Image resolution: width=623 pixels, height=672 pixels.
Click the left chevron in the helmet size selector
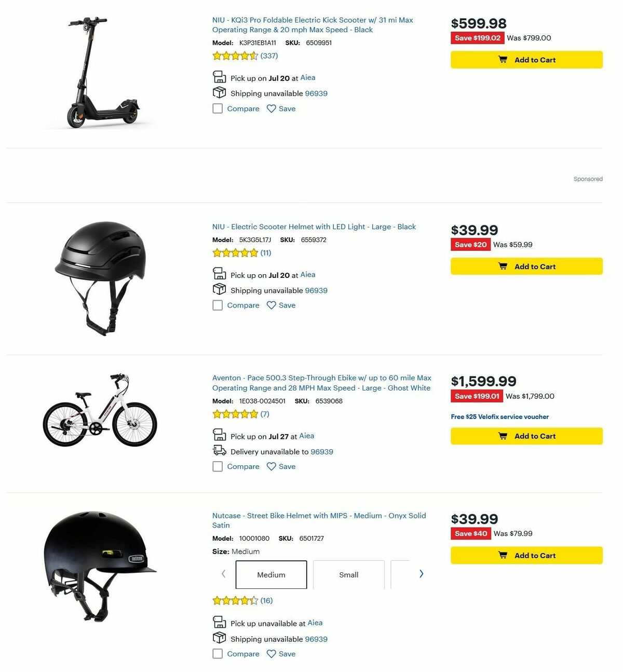point(223,574)
